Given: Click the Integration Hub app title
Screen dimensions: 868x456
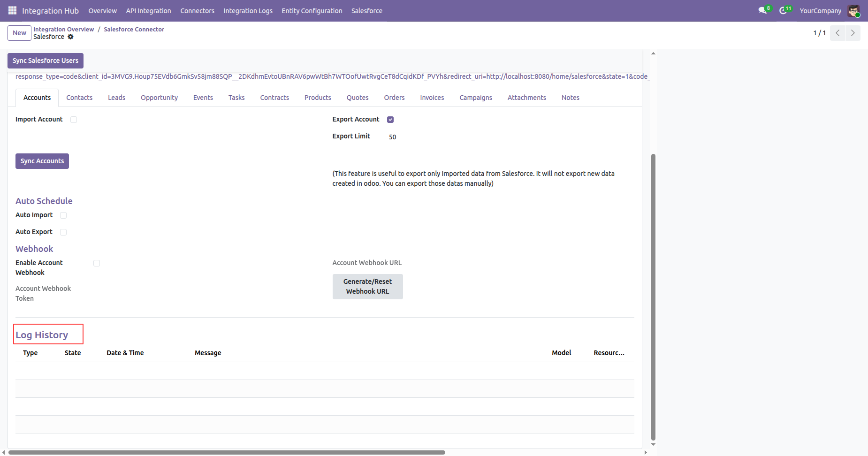Looking at the screenshot, I should 50,11.
